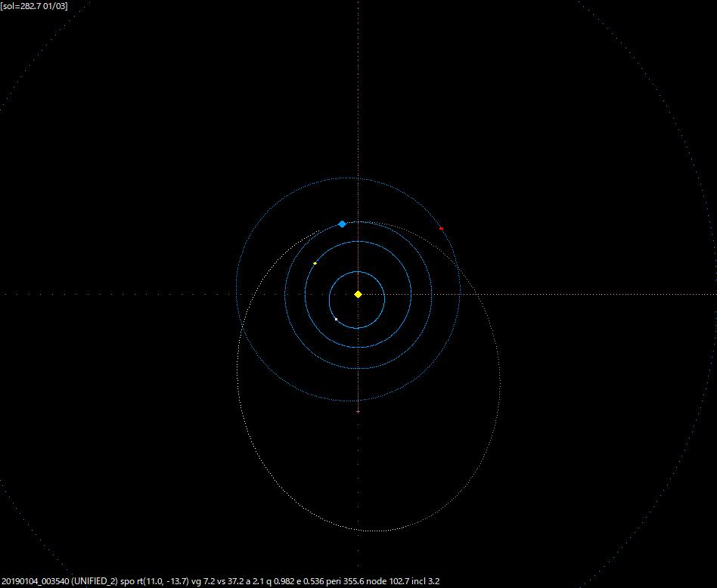This screenshot has width=717, height=588.
Task: Click the white Mercury marker dot
Action: tap(336, 320)
